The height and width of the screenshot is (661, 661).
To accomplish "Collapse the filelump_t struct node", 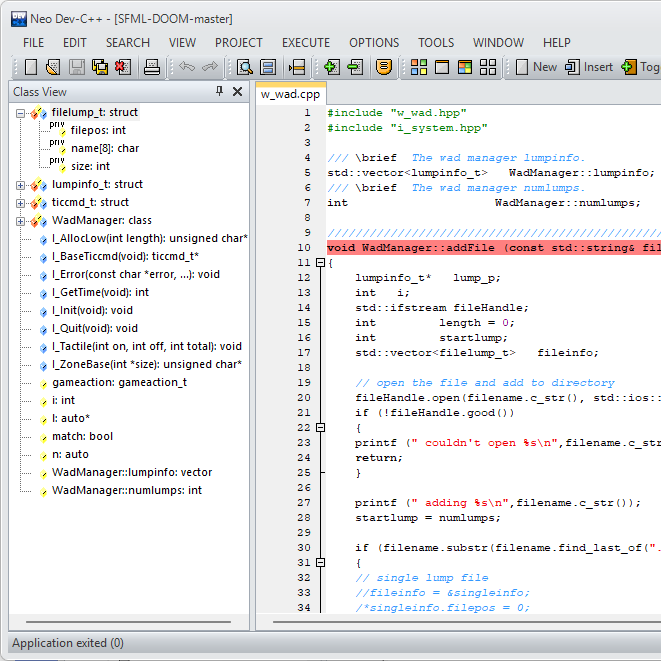I will [x=21, y=112].
